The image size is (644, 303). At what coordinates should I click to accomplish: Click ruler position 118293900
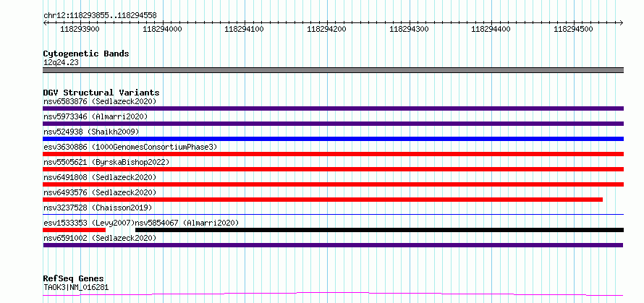point(80,29)
